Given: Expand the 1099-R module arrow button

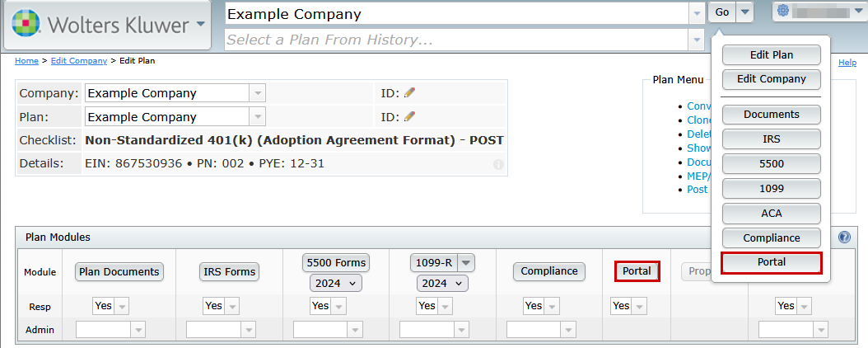Looking at the screenshot, I should click(x=466, y=262).
